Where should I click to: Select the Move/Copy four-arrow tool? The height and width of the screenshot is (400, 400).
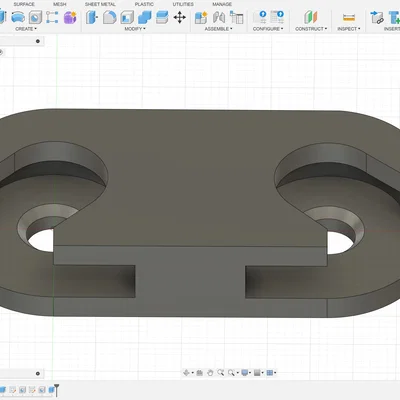(x=179, y=17)
